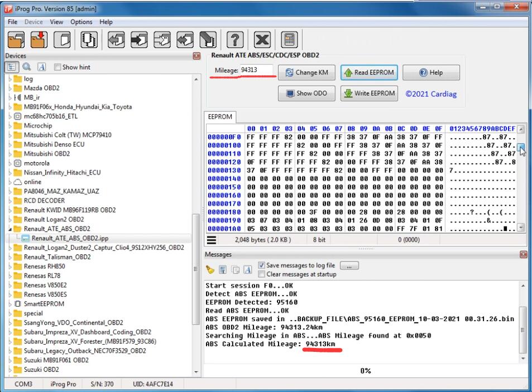Viewport: 532px width, 392px height.
Task: Click the Mileage input field
Action: [x=256, y=70]
